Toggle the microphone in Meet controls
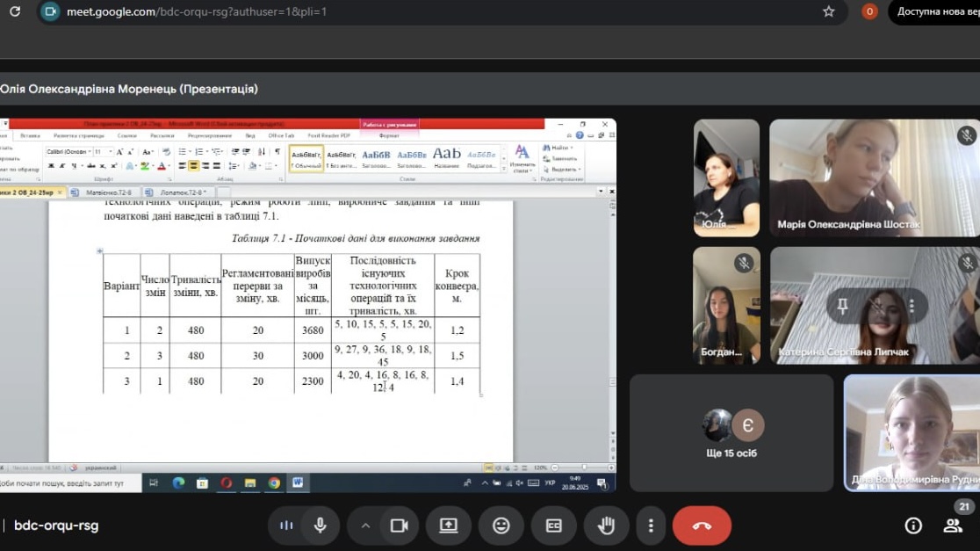 321,526
